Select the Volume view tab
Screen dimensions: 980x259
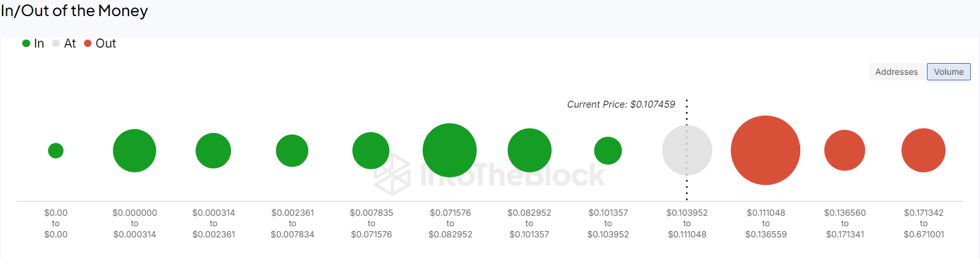948,72
